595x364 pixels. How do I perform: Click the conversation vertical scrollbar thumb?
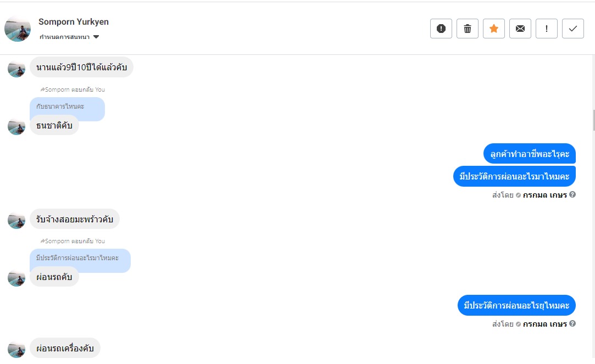coord(593,120)
